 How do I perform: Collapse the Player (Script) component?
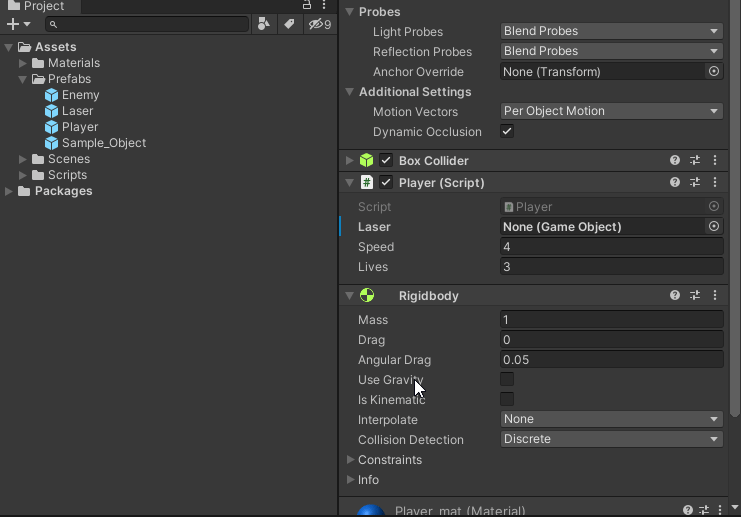pyautogui.click(x=350, y=182)
